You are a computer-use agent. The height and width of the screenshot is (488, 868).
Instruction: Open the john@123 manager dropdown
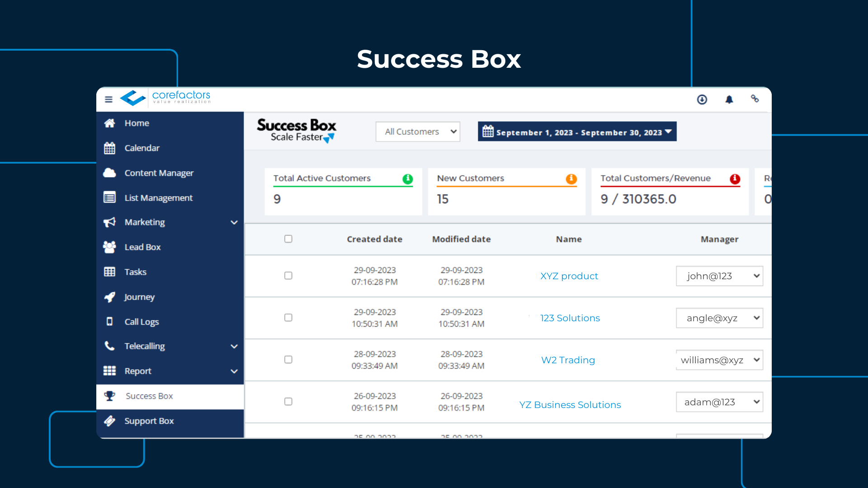(x=719, y=276)
